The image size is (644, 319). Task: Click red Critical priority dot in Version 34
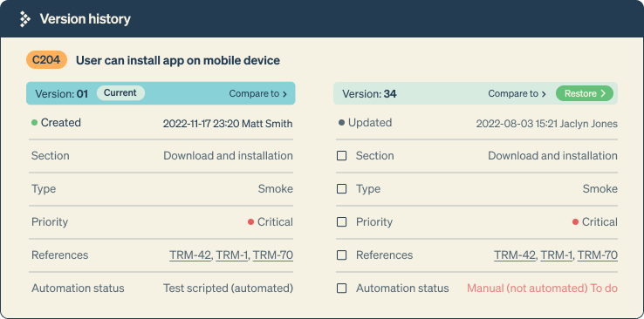point(575,222)
